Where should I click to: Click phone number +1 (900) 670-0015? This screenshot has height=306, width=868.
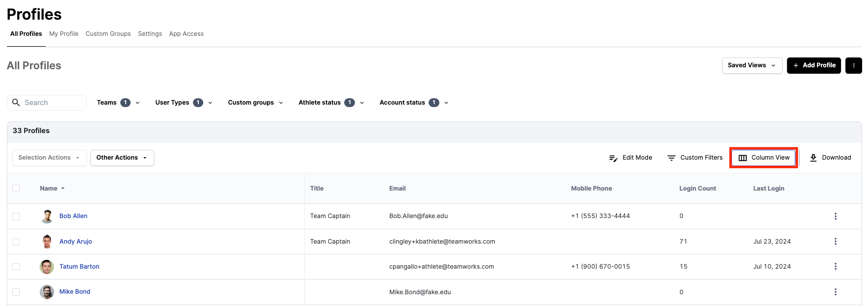pyautogui.click(x=600, y=267)
